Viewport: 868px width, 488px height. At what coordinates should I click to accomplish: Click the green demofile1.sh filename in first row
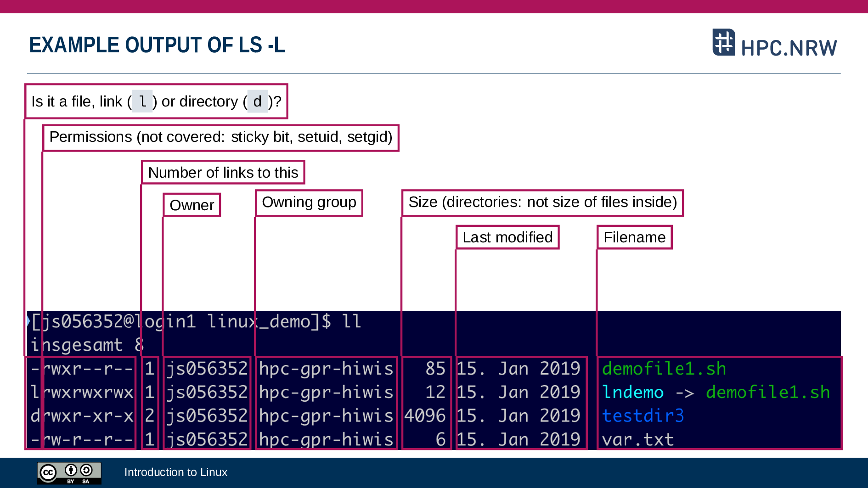tap(664, 369)
